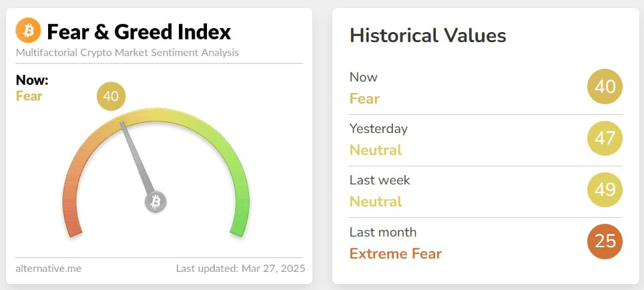Screen dimensions: 644x290
Task: Click the red end of gauge arc
Action: (x=73, y=229)
